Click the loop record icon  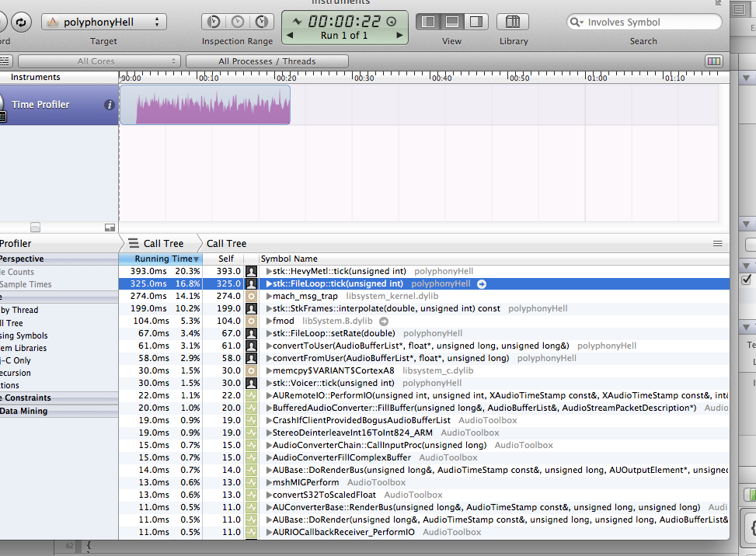(20, 23)
